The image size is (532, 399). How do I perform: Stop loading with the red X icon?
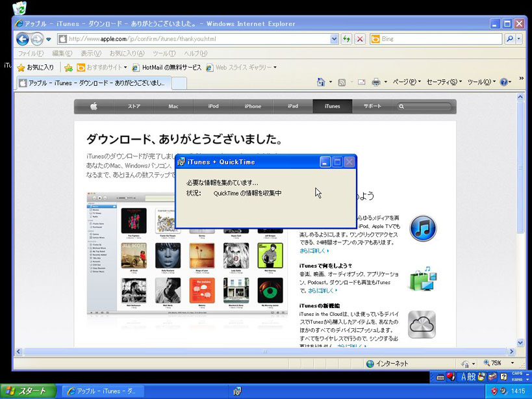360,39
